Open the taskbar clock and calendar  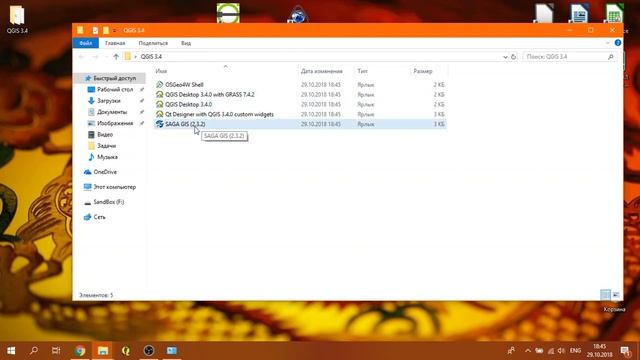600,351
